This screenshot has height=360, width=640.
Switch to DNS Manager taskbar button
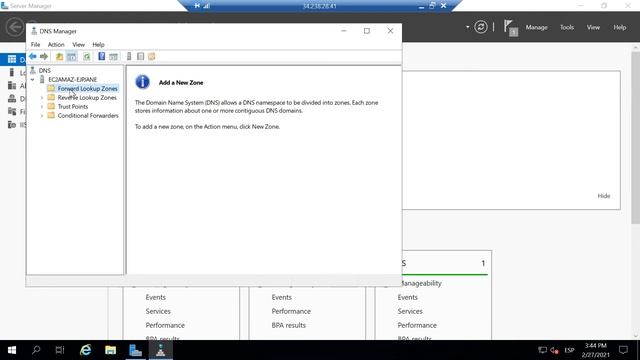(160, 350)
